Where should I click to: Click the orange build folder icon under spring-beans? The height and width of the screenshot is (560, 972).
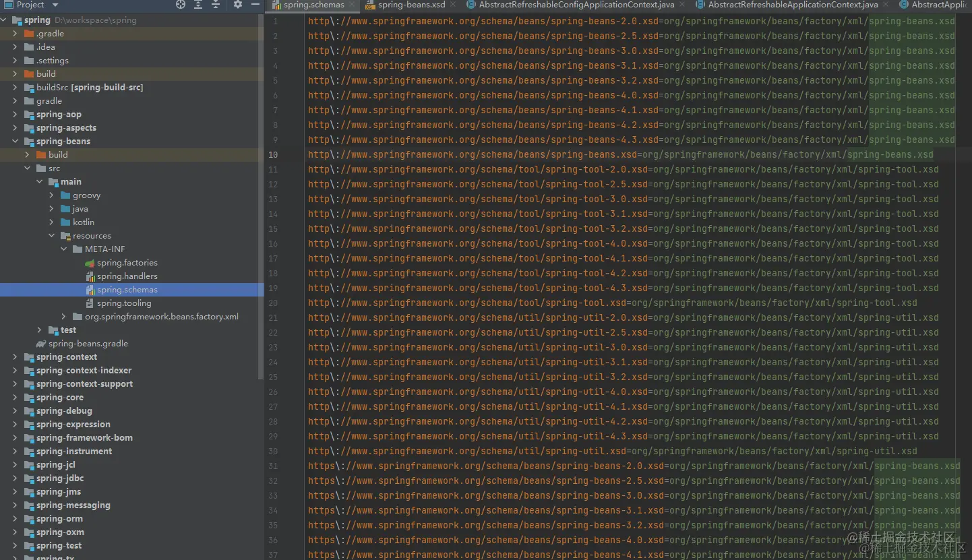[42, 155]
